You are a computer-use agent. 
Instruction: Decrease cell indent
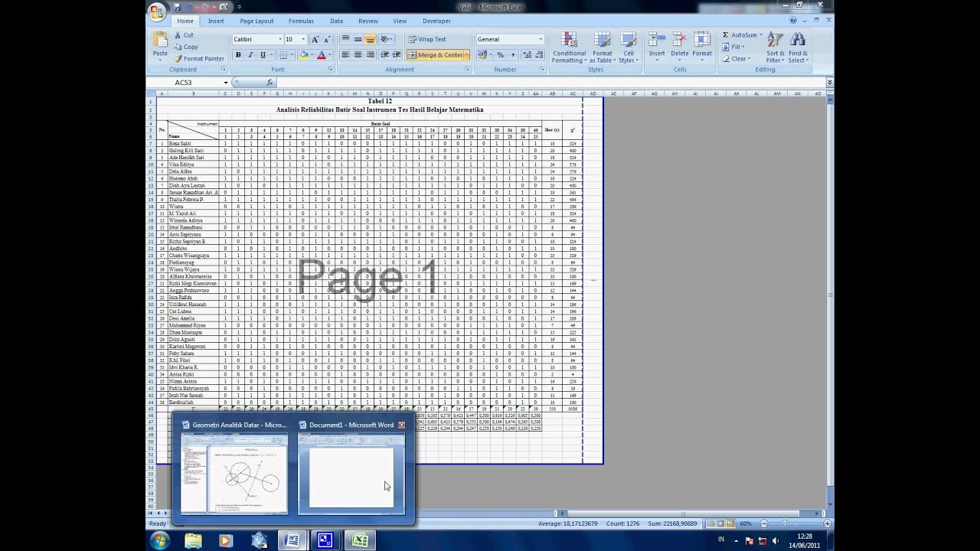(384, 55)
